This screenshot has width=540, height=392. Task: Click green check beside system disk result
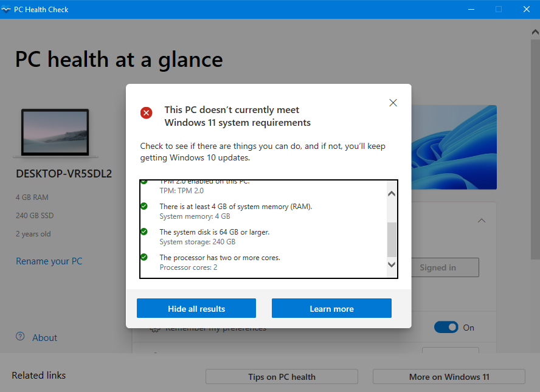point(144,232)
